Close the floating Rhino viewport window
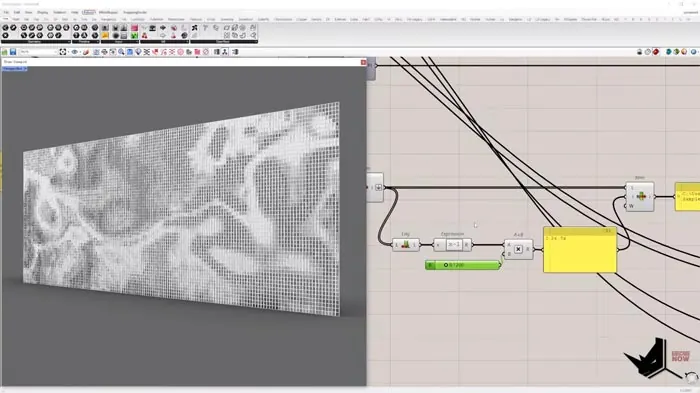The image size is (700, 393). [x=363, y=62]
